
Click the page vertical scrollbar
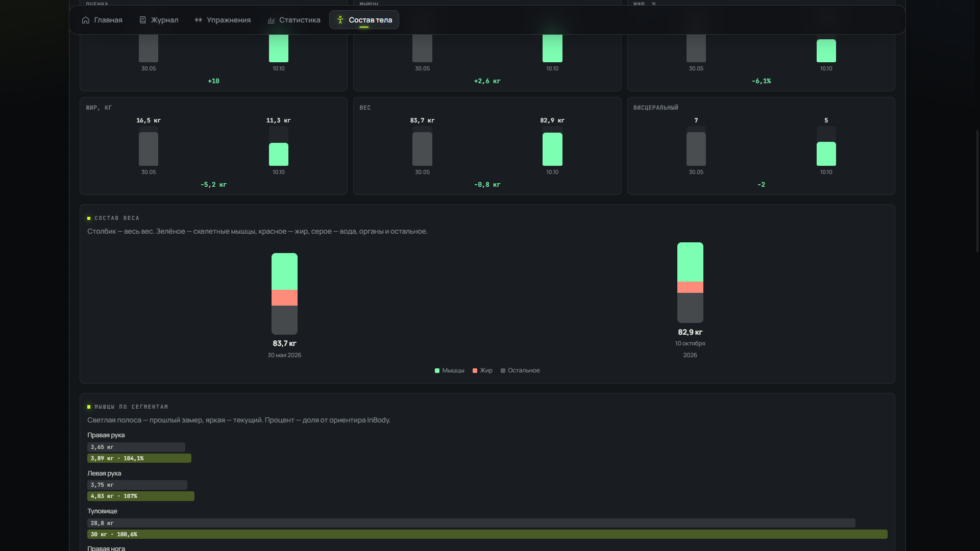pos(977,191)
